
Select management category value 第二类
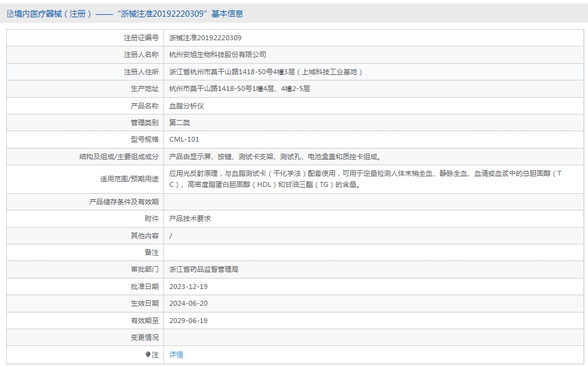point(179,123)
